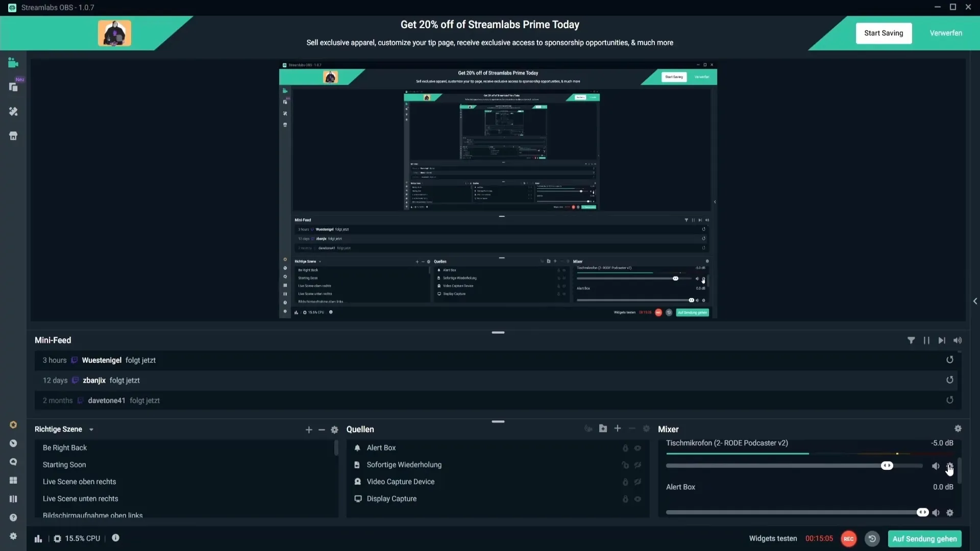Dismiss banner with Verwerfen link
The width and height of the screenshot is (980, 551).
pos(946,33)
